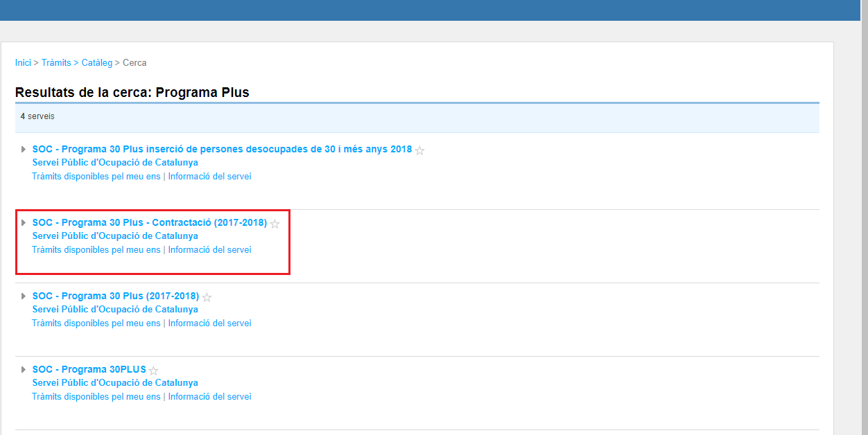Viewport: 868px width, 435px height.
Task: Open SOC - Programa 30 Plus - Contractació title
Action: pyautogui.click(x=149, y=222)
